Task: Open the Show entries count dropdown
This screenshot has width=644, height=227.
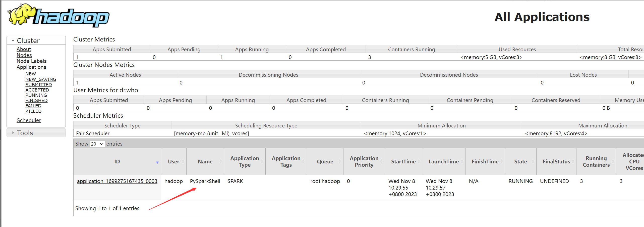Action: tap(97, 144)
